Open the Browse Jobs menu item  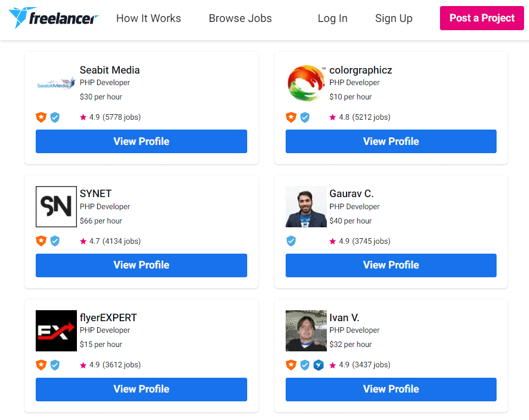tap(240, 18)
